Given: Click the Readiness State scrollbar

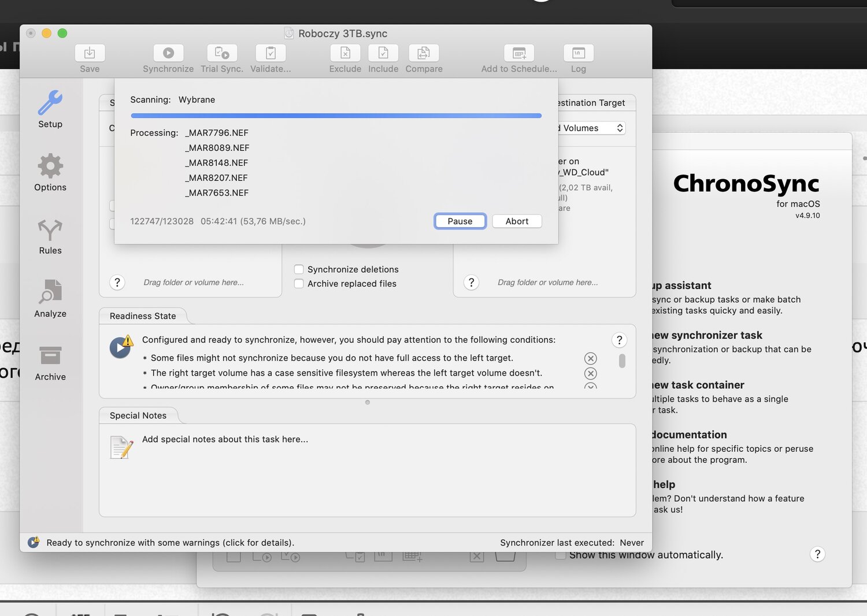Looking at the screenshot, I should 622,361.
